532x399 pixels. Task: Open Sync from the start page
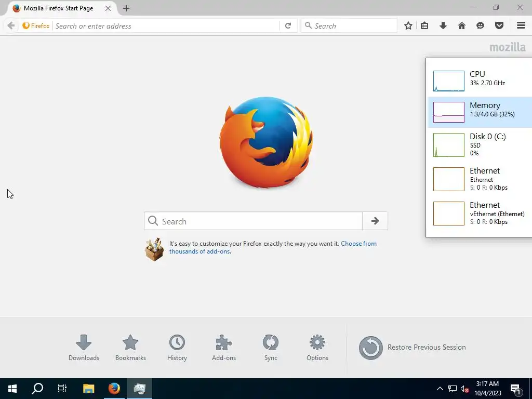(271, 348)
